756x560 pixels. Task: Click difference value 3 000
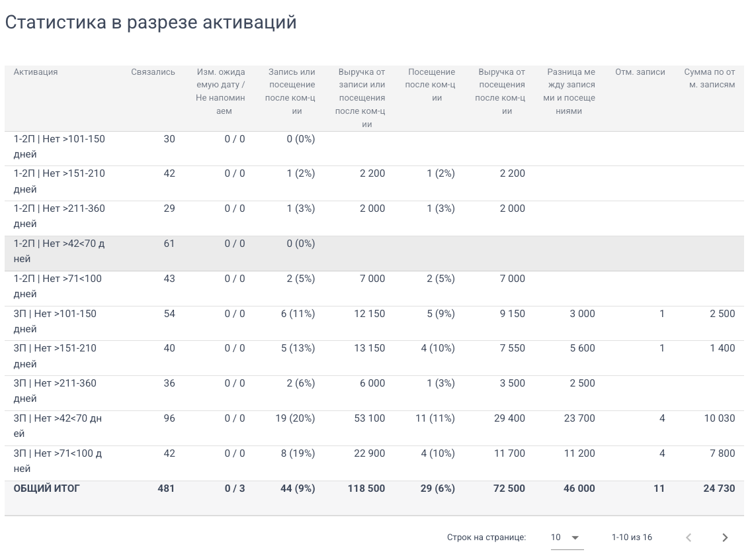pyautogui.click(x=583, y=314)
